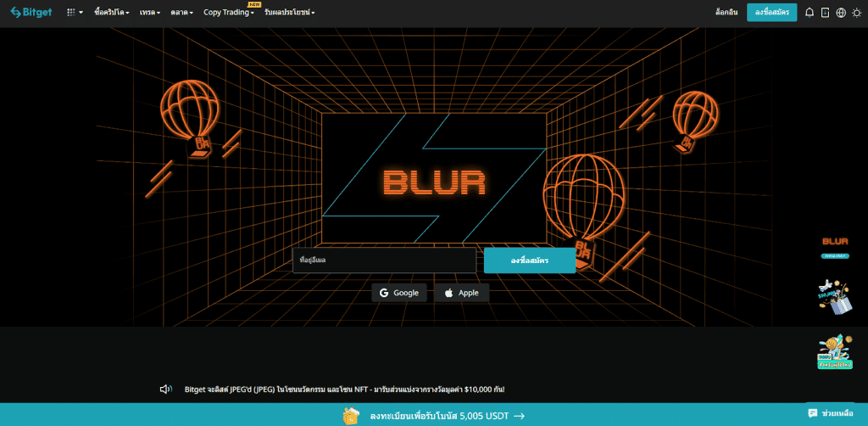Click the ล็อกอิน login link
Screen dimensions: 868x426
726,12
